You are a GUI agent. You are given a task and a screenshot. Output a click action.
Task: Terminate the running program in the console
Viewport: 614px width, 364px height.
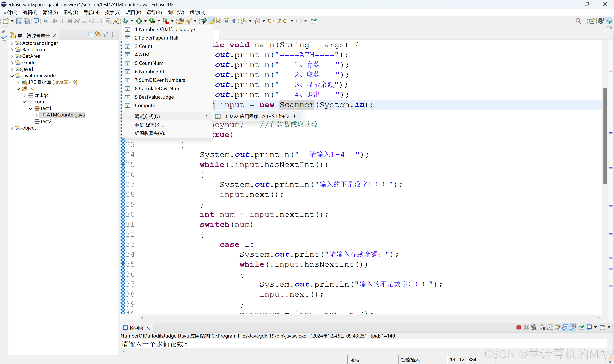click(x=518, y=327)
